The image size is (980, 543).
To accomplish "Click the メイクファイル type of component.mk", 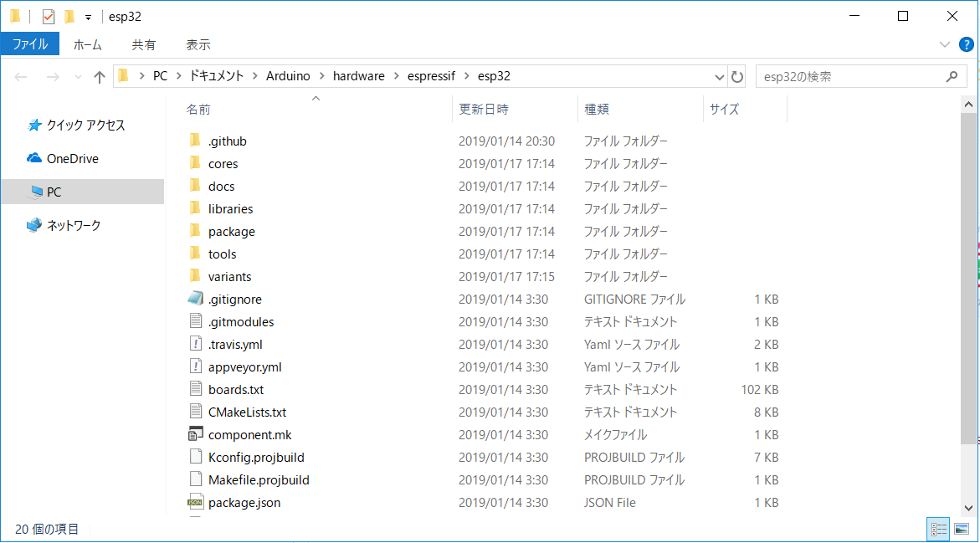I will [616, 435].
